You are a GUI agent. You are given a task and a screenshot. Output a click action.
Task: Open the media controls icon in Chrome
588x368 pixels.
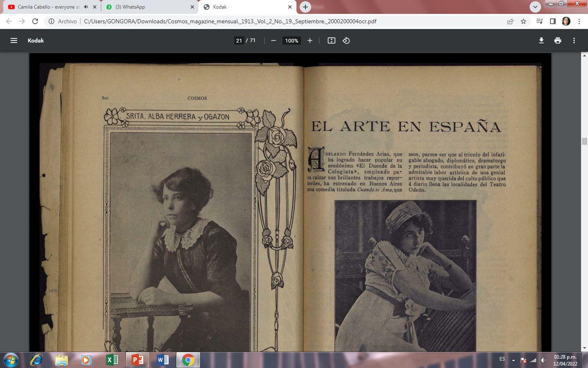point(540,21)
